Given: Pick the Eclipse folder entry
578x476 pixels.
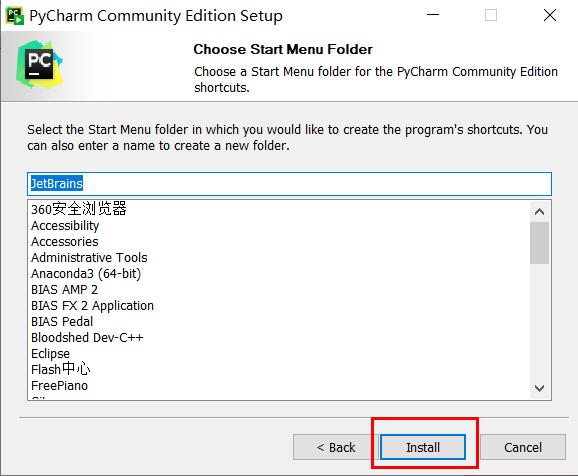Looking at the screenshot, I should [x=50, y=354].
